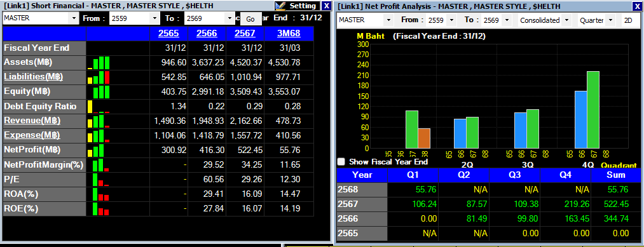The image size is (644, 247).
Task: Open the Quarter period dropdown
Action: tap(610, 20)
